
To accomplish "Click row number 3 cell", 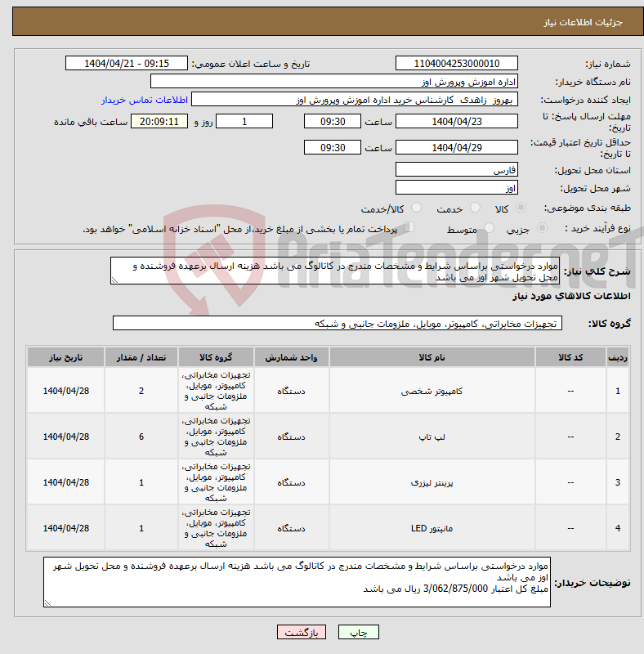I will pos(618,482).
